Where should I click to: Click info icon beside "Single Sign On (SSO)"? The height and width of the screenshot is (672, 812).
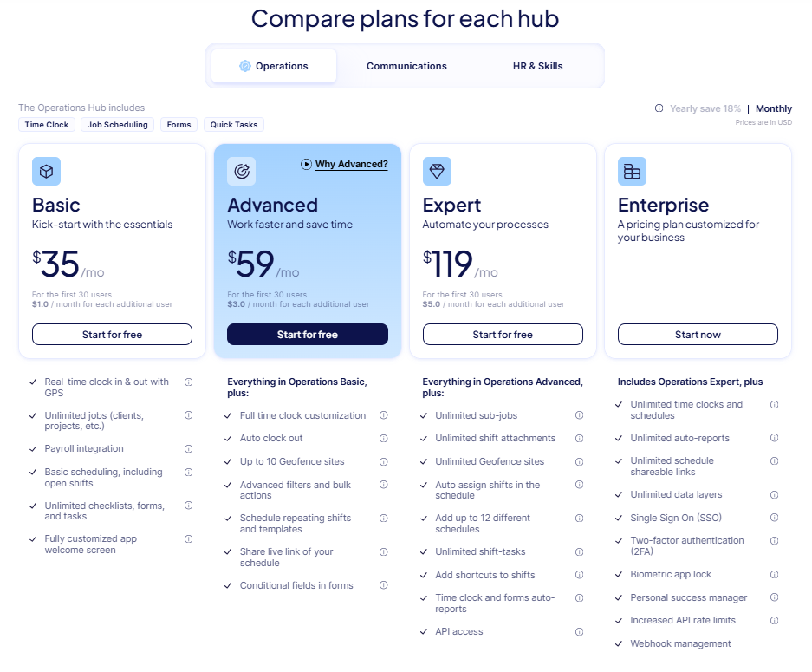pyautogui.click(x=774, y=518)
